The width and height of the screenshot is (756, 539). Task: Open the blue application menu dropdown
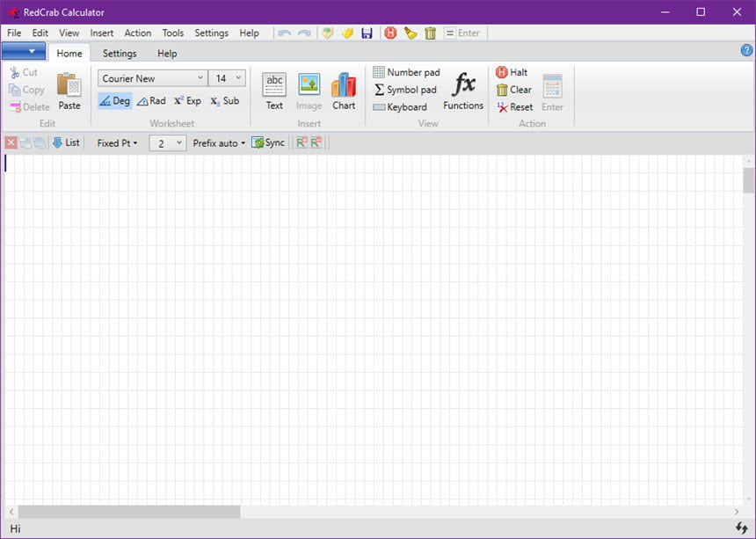point(24,51)
